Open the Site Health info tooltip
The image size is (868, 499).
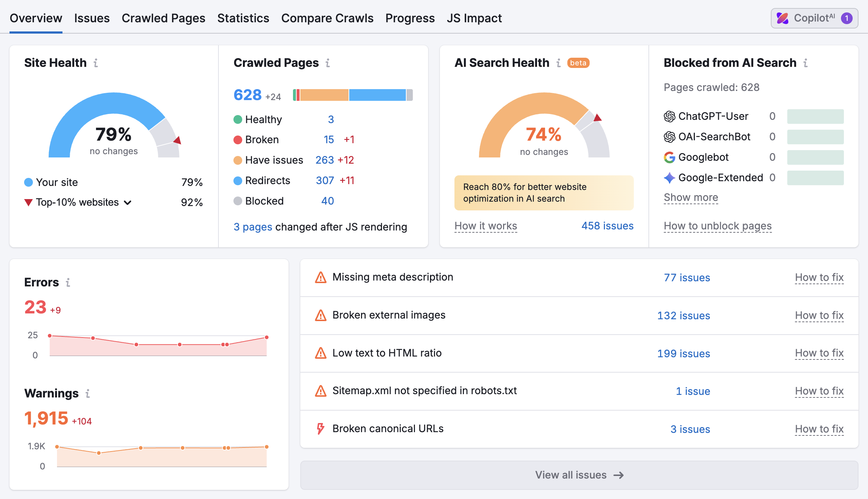point(96,63)
